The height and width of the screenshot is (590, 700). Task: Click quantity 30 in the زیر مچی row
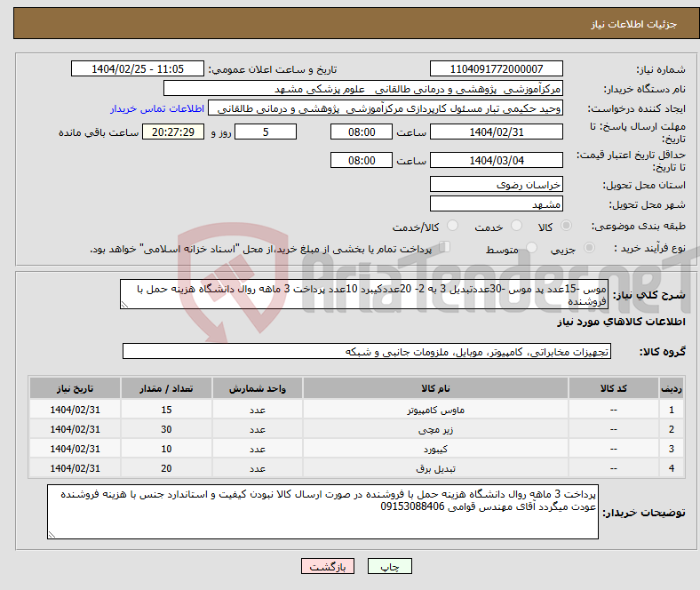click(x=166, y=429)
